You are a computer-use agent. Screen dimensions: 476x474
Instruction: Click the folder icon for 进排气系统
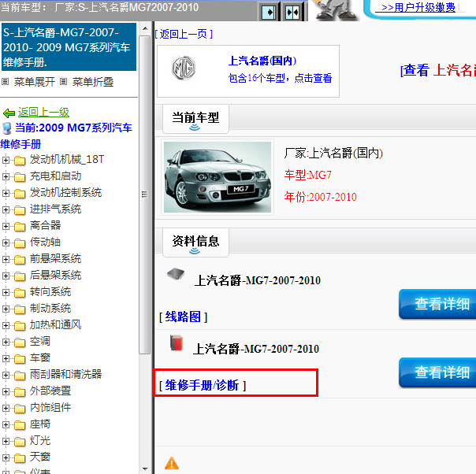[20, 210]
